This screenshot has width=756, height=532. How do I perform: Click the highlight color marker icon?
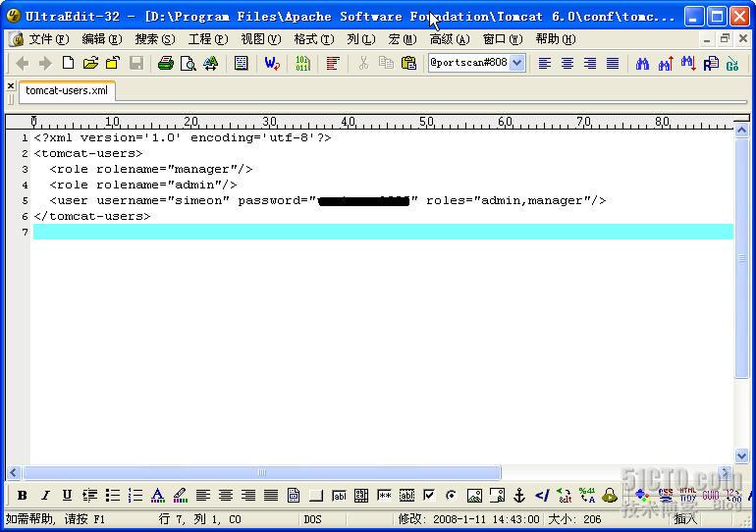tap(181, 495)
